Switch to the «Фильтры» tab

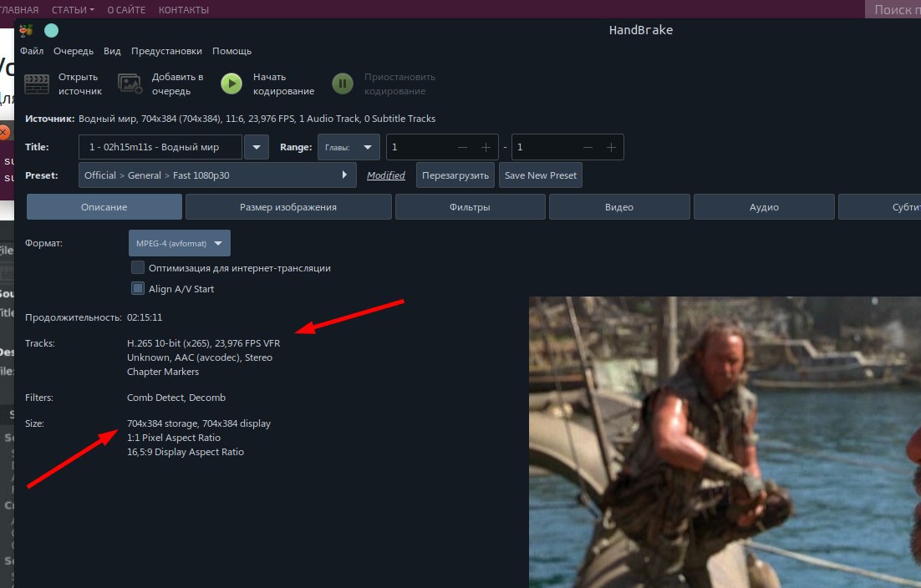tap(470, 207)
